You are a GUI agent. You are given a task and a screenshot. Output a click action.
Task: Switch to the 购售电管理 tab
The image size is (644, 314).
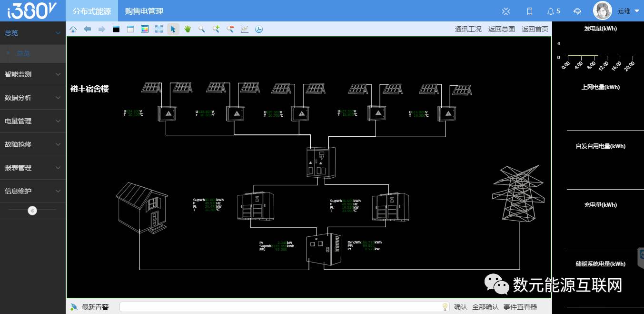(144, 11)
